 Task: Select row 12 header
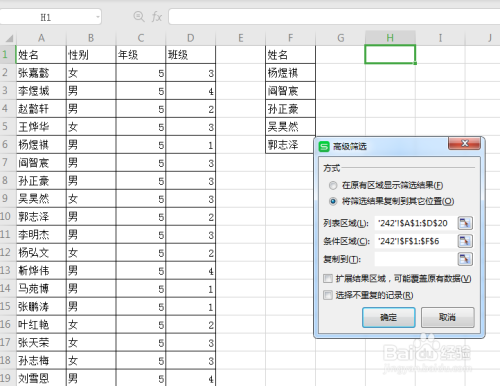8,252
